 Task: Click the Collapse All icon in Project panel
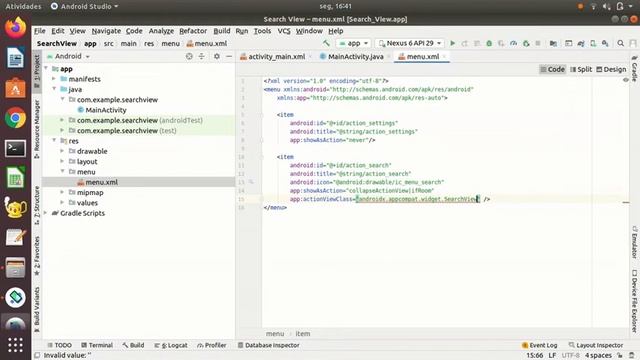(202, 56)
